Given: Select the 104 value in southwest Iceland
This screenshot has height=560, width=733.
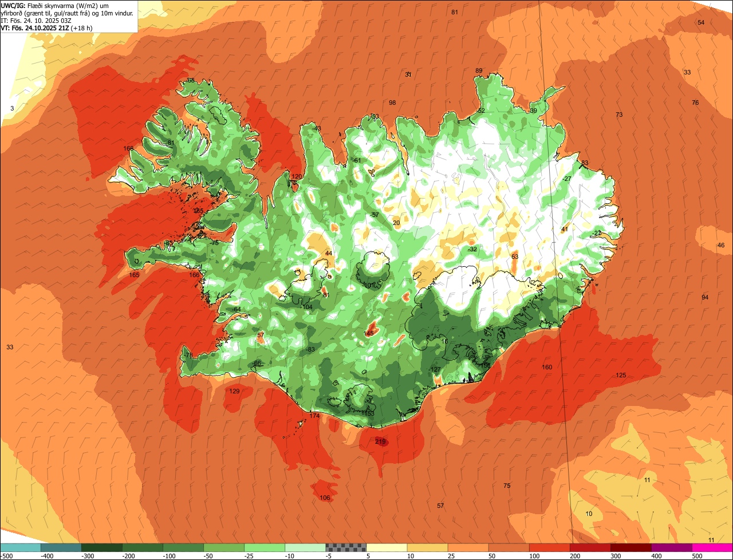Looking at the screenshot, I should click(x=308, y=307).
